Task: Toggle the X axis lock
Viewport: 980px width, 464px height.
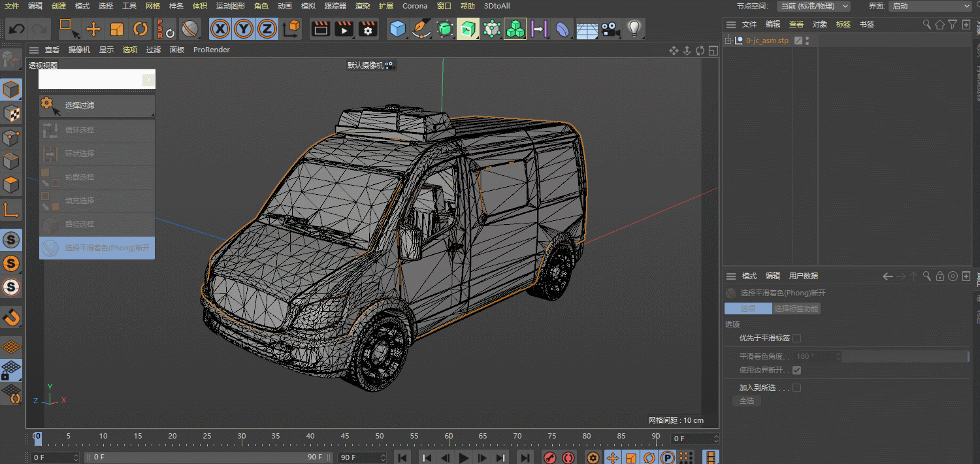Action: coord(221,29)
